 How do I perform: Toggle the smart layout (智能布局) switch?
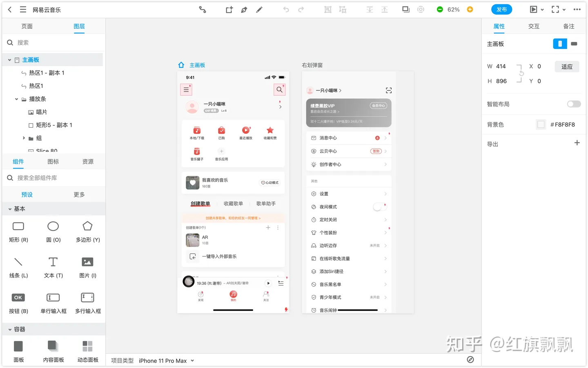(574, 104)
